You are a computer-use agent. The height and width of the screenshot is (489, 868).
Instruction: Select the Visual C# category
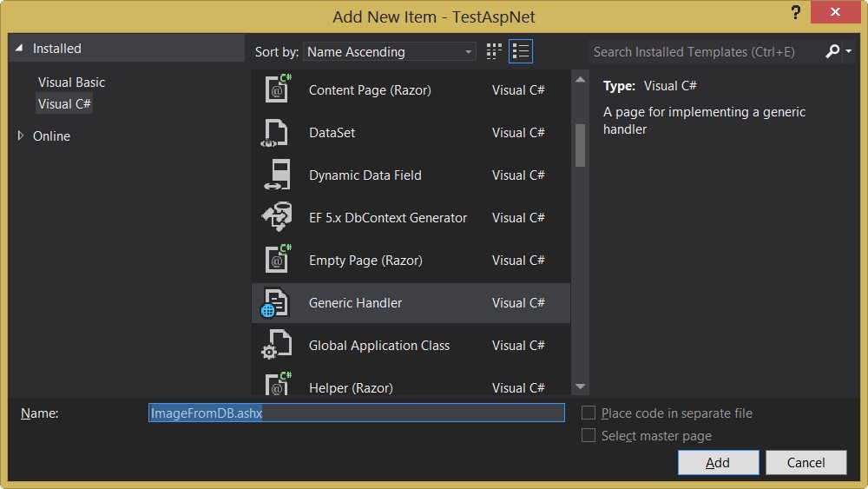pyautogui.click(x=64, y=103)
